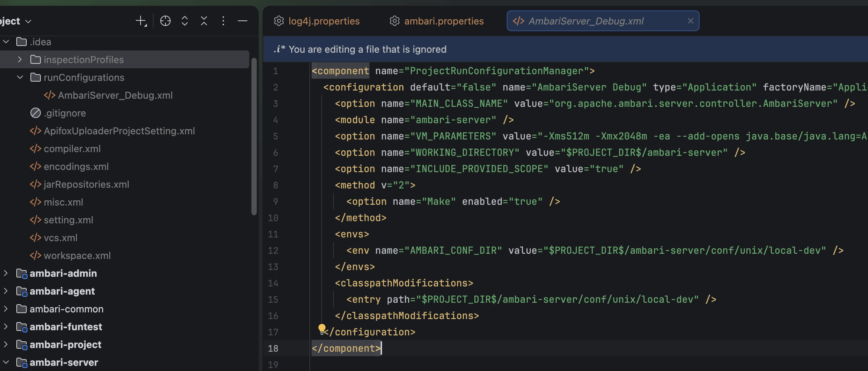
Task: Hide the Project tool window
Action: 243,21
